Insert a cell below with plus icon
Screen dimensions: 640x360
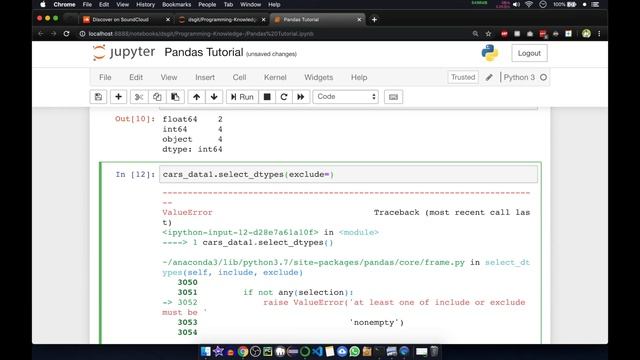118,97
